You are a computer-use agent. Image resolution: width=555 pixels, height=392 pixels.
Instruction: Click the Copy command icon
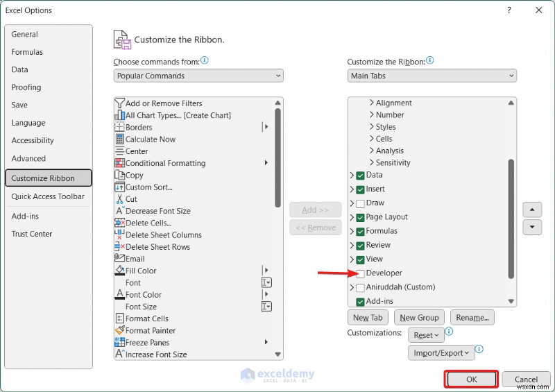coord(119,175)
